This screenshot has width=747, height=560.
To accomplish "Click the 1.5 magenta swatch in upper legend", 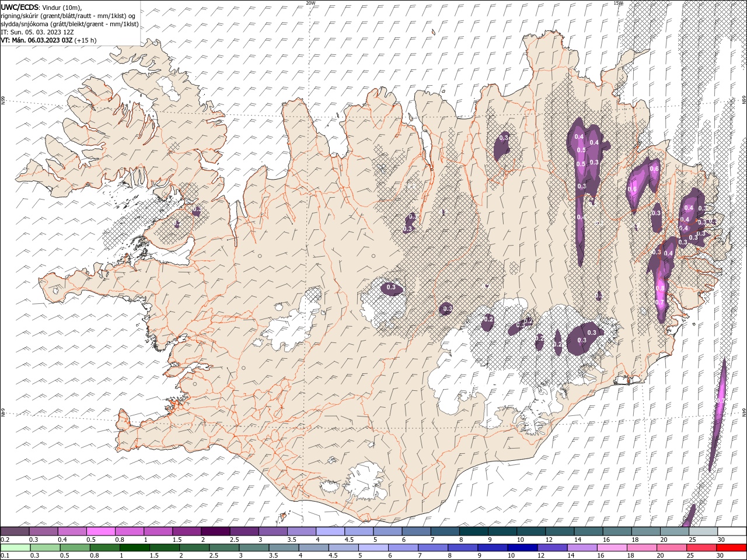I will pos(186,531).
